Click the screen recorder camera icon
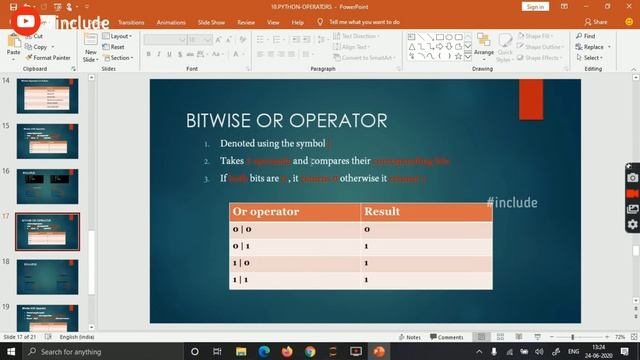The width and height of the screenshot is (640, 360). click(632, 178)
